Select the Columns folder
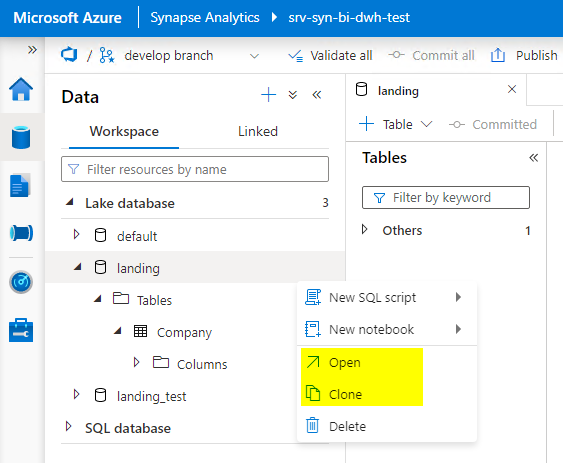 click(x=202, y=364)
